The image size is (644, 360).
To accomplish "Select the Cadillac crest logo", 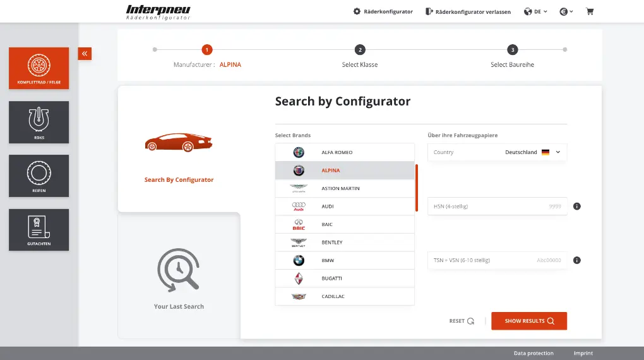I will [x=299, y=296].
